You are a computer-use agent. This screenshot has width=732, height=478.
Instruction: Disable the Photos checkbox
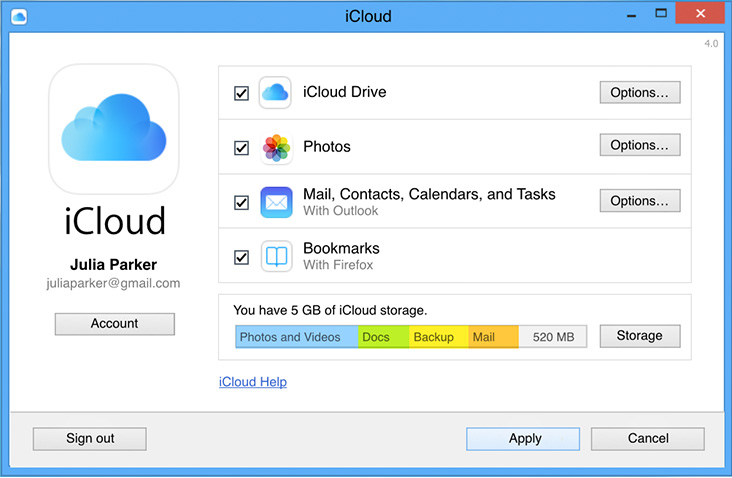pos(241,148)
